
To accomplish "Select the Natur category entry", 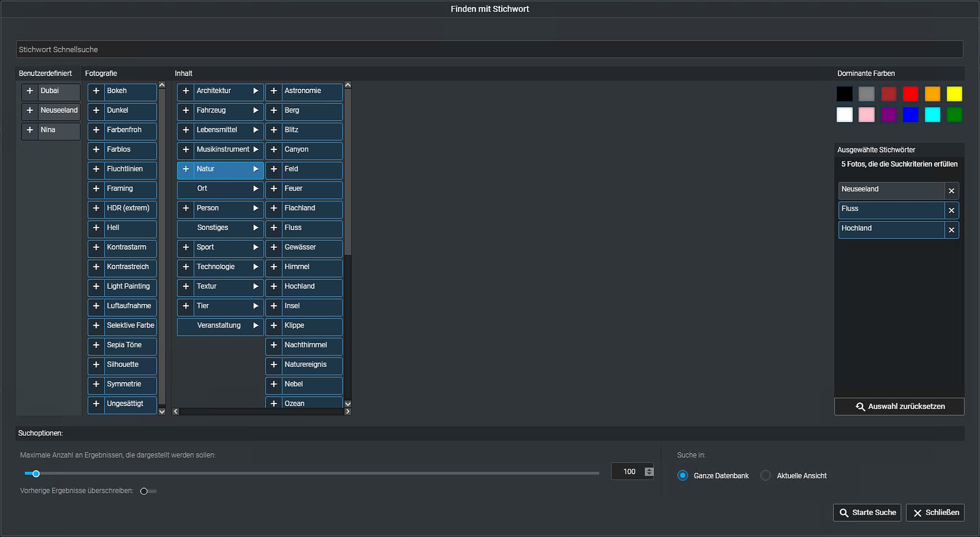I will coord(220,169).
